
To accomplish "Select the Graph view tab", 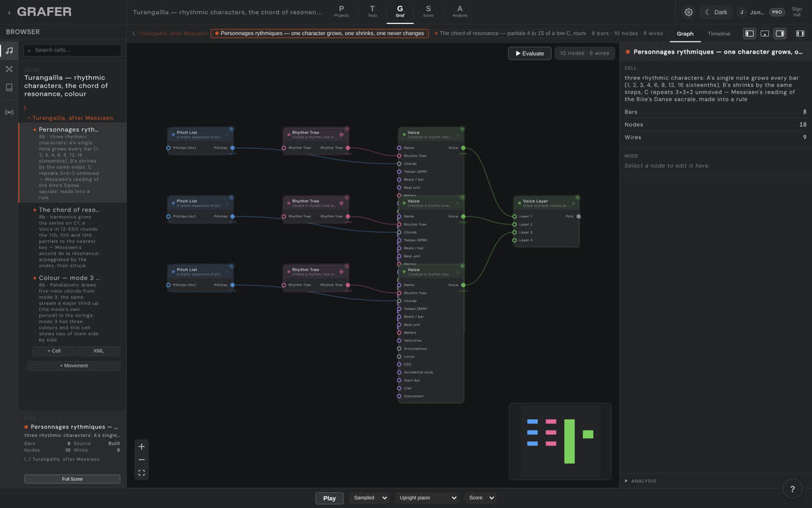I will pyautogui.click(x=685, y=34).
